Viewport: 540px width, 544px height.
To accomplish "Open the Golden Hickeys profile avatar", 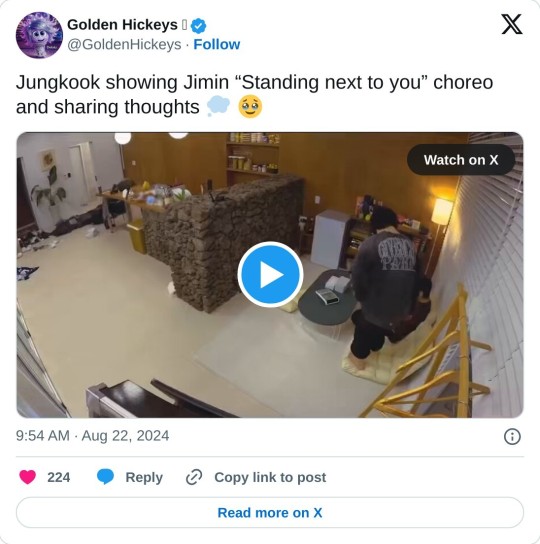I will [x=39, y=35].
